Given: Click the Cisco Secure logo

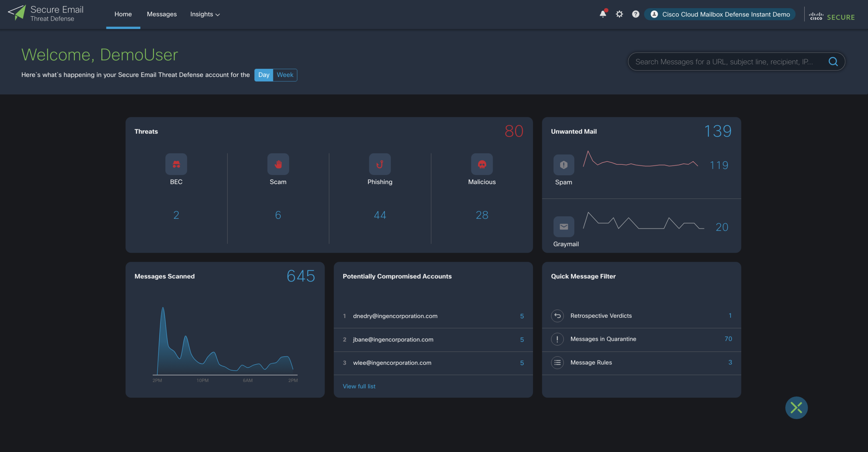Looking at the screenshot, I should [x=832, y=17].
